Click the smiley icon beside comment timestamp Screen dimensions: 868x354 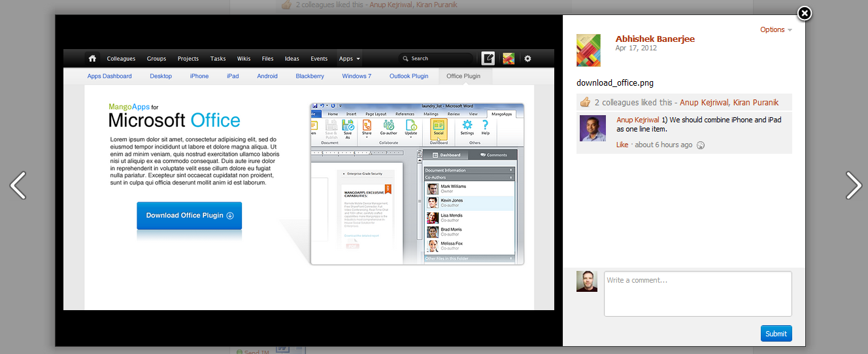tap(701, 145)
